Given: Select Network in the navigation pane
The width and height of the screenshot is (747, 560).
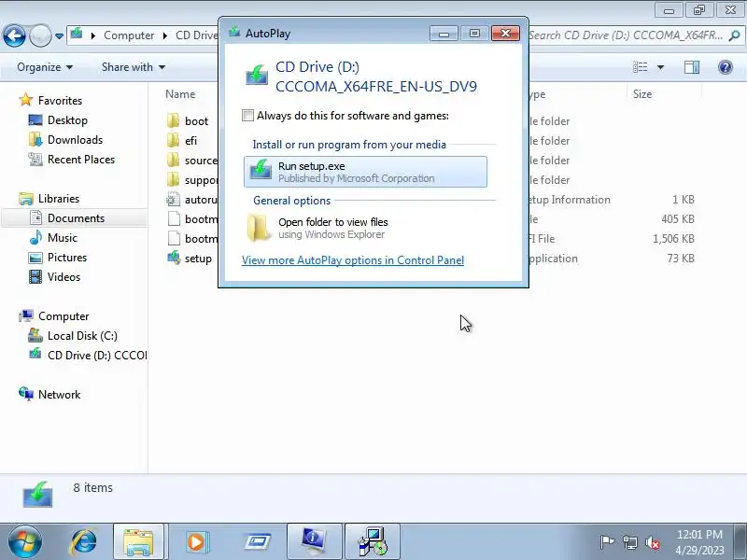Looking at the screenshot, I should pyautogui.click(x=59, y=394).
